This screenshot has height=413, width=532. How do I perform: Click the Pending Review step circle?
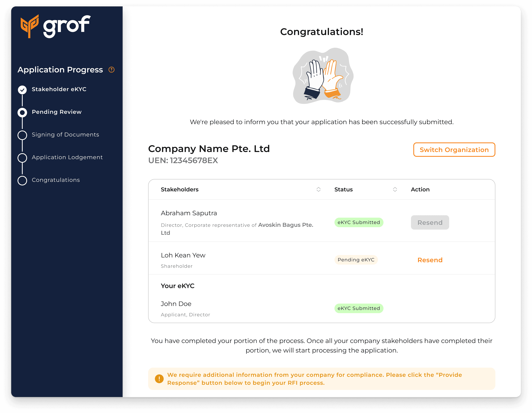(x=22, y=112)
